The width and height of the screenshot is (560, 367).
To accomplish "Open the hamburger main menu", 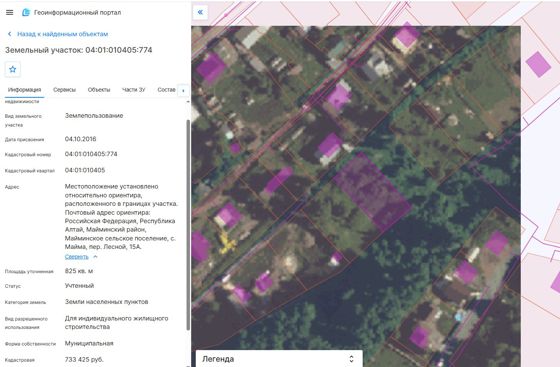I will (10, 12).
